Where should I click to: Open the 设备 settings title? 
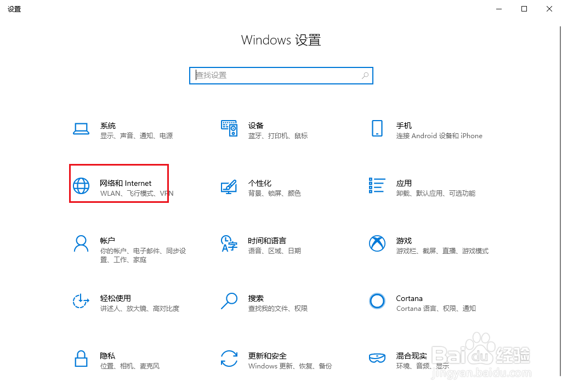[256, 126]
